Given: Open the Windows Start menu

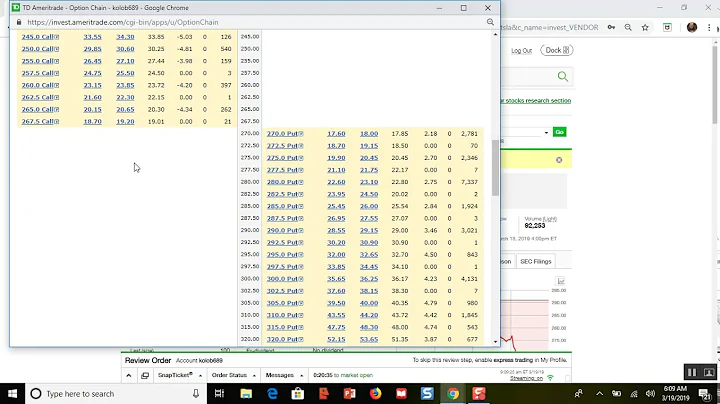Looking at the screenshot, I should tap(12, 393).
